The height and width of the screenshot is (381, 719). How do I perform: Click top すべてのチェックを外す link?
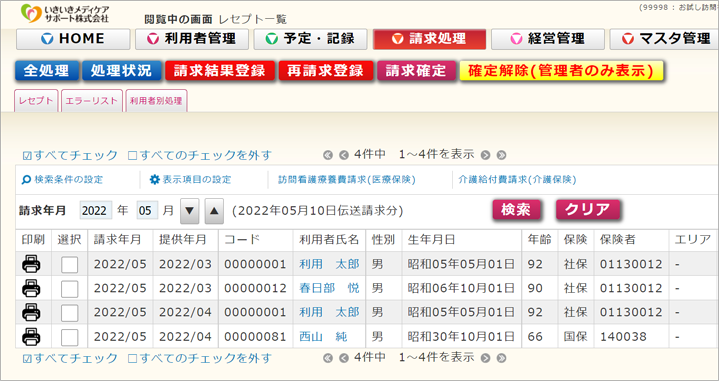[x=199, y=155]
